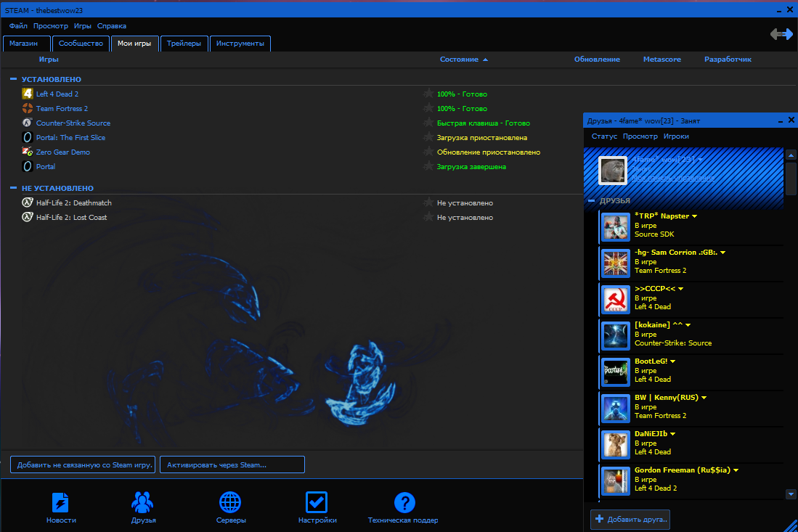Screen dimensions: 798x532
Task: Collapse the ДРУЗЬЯ group in the Friends window
Action: (591, 200)
